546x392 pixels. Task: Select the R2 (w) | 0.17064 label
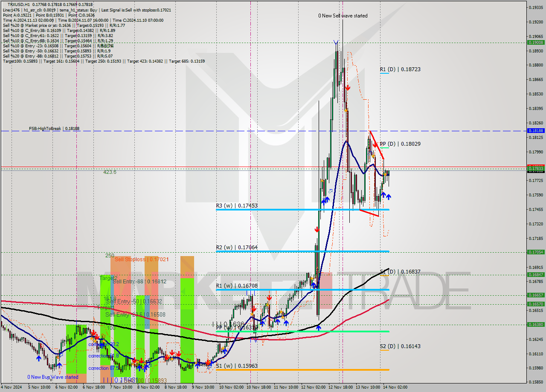pos(237,248)
